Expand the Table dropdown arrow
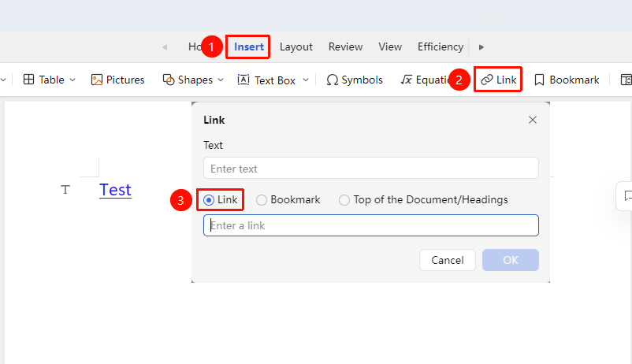The height and width of the screenshot is (364, 632). click(72, 80)
